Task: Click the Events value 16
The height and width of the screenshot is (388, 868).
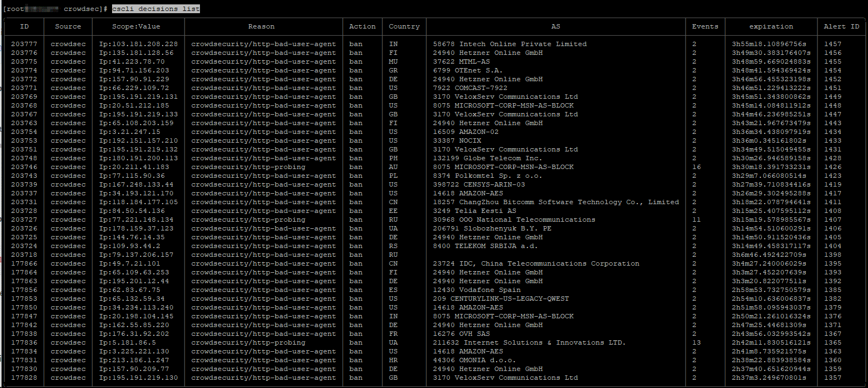Action: pos(697,167)
